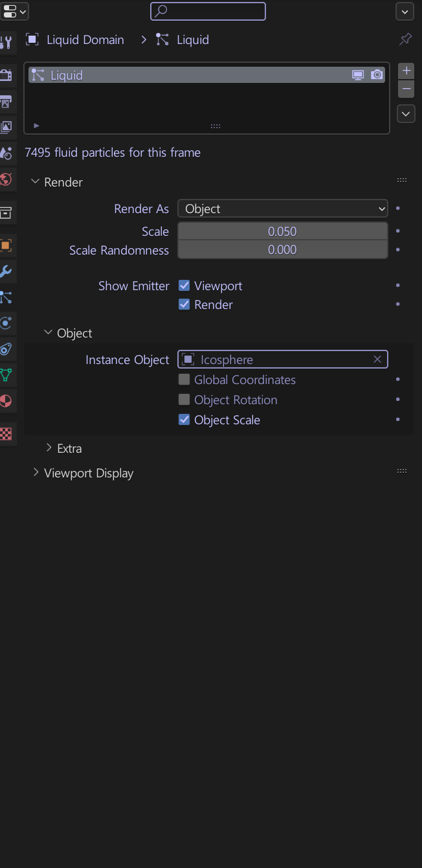Click the Scale value field 0.050
This screenshot has height=868, width=422.
pyautogui.click(x=283, y=231)
